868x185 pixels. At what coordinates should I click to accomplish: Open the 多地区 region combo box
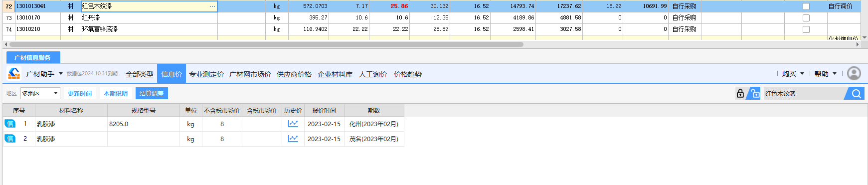coord(40,93)
